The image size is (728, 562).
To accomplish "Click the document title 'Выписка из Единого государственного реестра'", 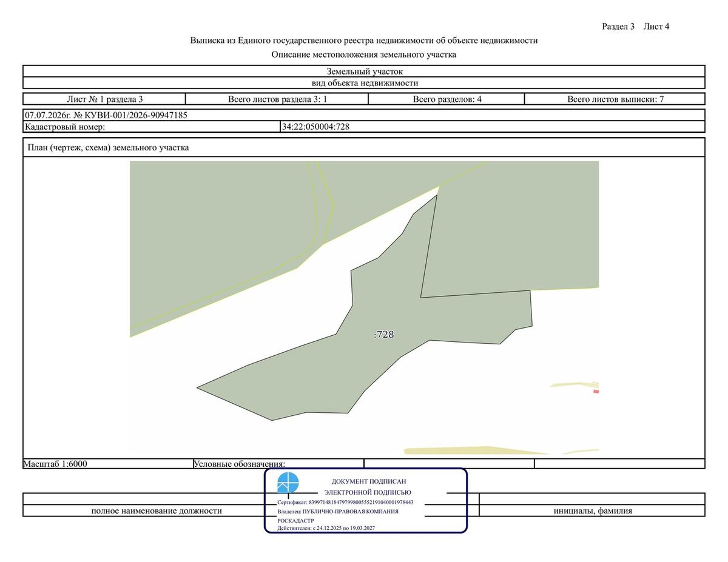I will click(364, 41).
